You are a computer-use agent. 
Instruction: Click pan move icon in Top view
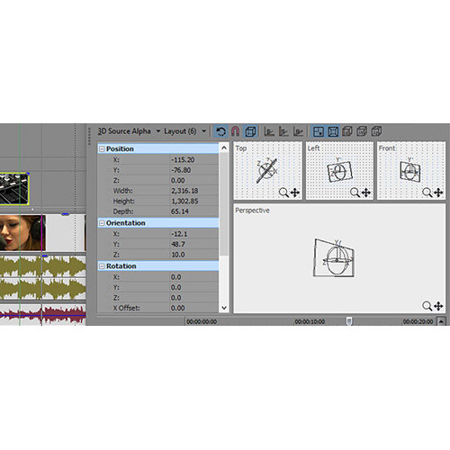point(295,192)
